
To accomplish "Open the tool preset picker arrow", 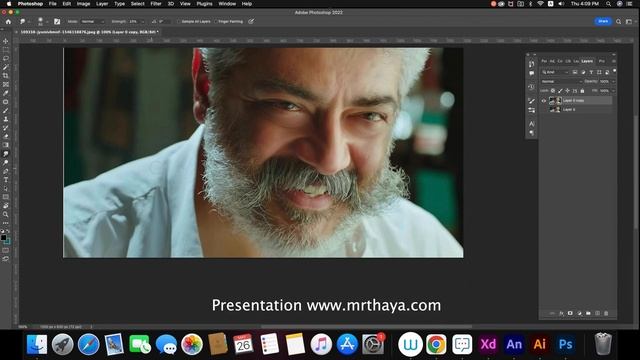I will (29, 21).
